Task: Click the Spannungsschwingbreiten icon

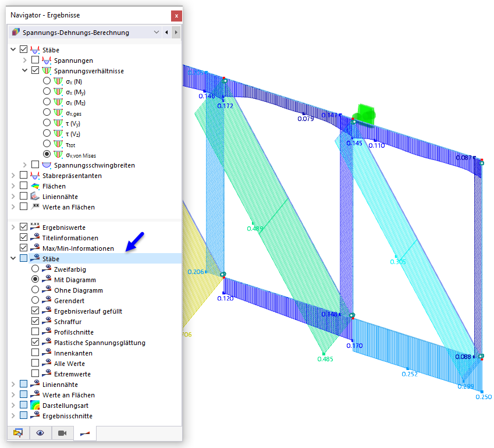Action: click(47, 165)
